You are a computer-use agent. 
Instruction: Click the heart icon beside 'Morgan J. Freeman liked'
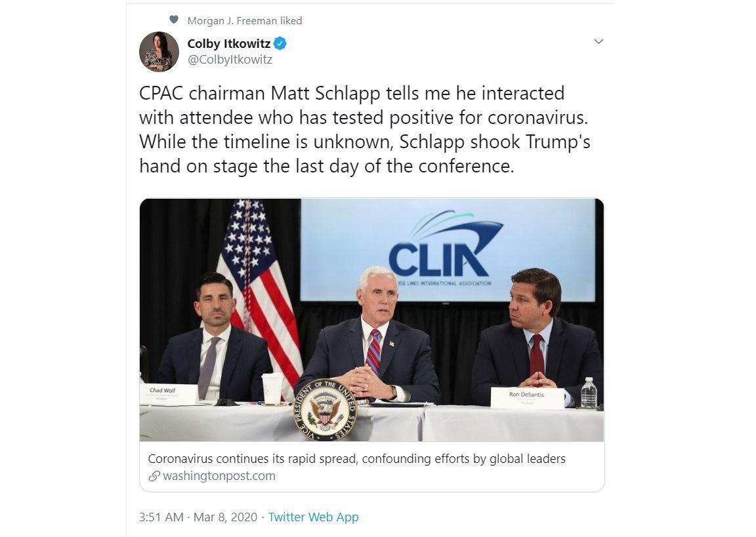click(173, 20)
